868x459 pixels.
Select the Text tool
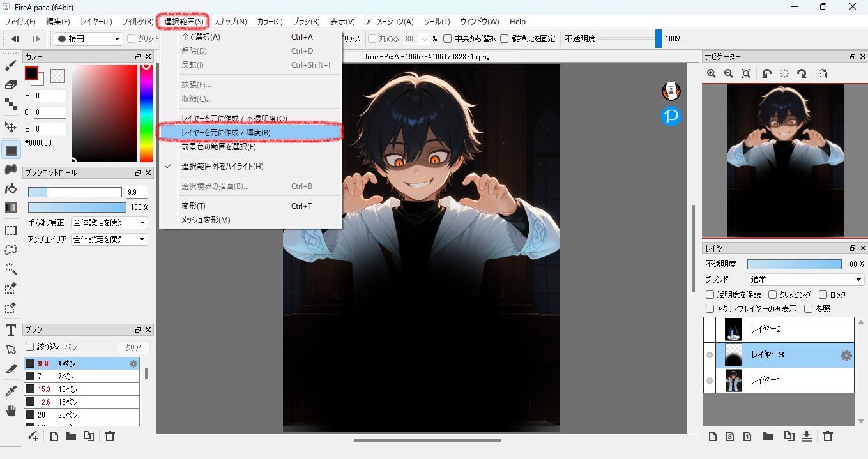pos(10,330)
